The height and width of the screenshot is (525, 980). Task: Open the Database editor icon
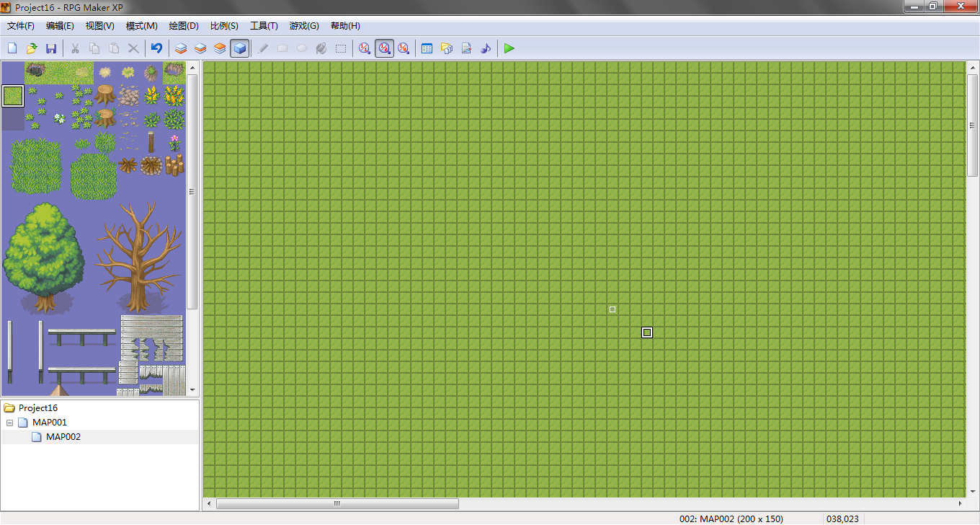(x=427, y=48)
